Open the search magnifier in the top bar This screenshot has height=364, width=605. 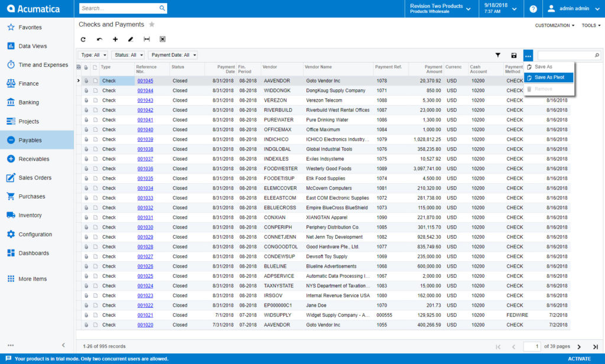click(x=162, y=8)
